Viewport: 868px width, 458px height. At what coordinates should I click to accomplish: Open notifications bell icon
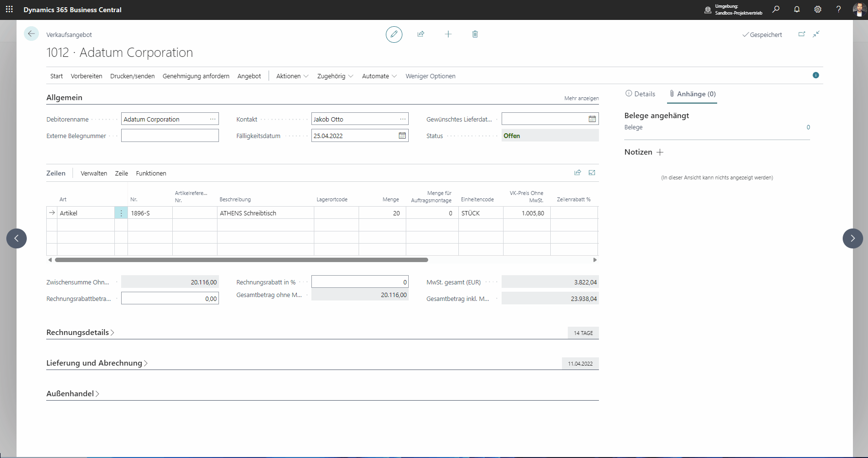(x=797, y=9)
